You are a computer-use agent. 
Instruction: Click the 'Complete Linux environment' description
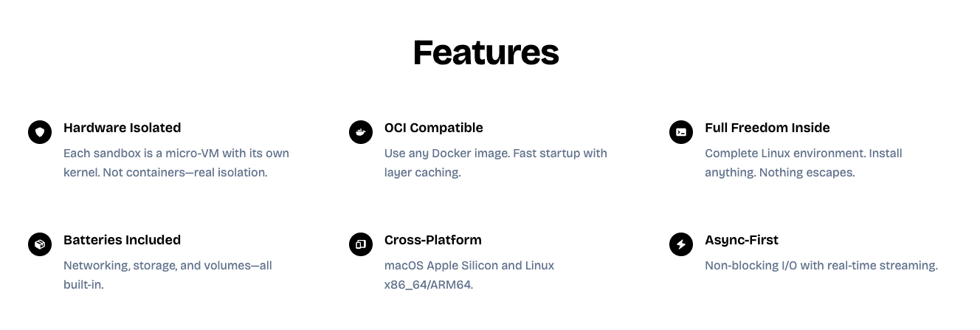coord(803,154)
